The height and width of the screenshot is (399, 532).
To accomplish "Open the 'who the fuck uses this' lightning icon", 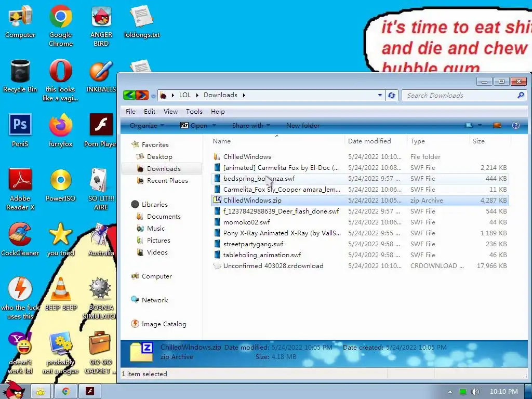I will [x=20, y=298].
